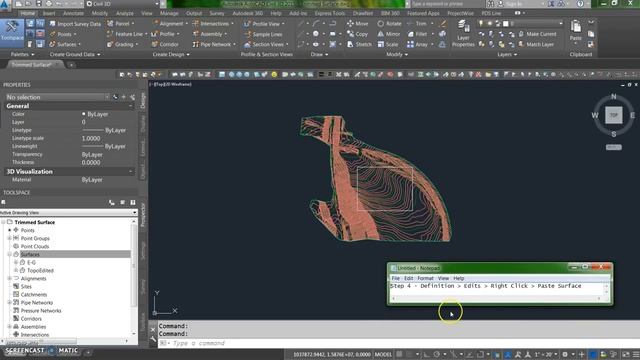Select Surfaces node in Toolspace tree
The image size is (640, 360).
[x=30, y=254]
